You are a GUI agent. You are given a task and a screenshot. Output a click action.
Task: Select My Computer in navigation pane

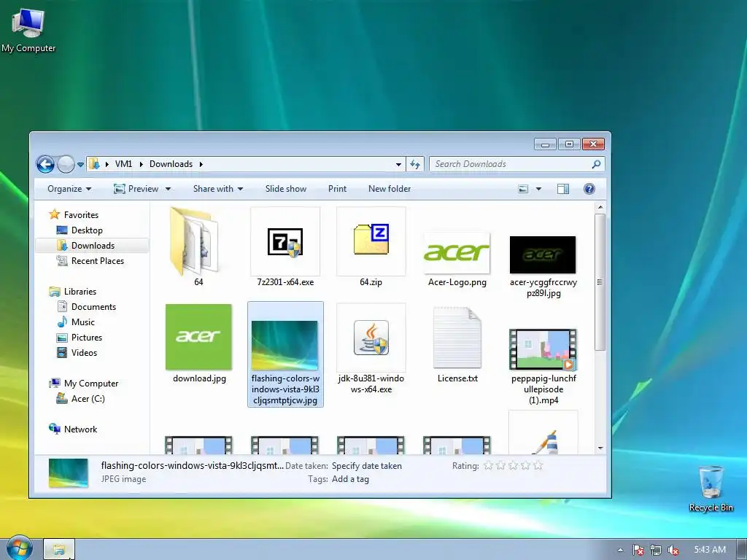tap(91, 384)
